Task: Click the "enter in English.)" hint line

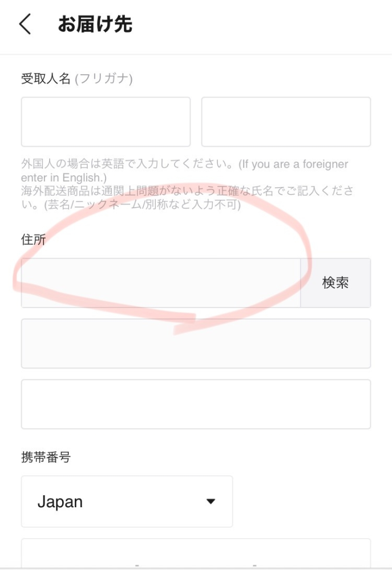Action: tap(64, 178)
